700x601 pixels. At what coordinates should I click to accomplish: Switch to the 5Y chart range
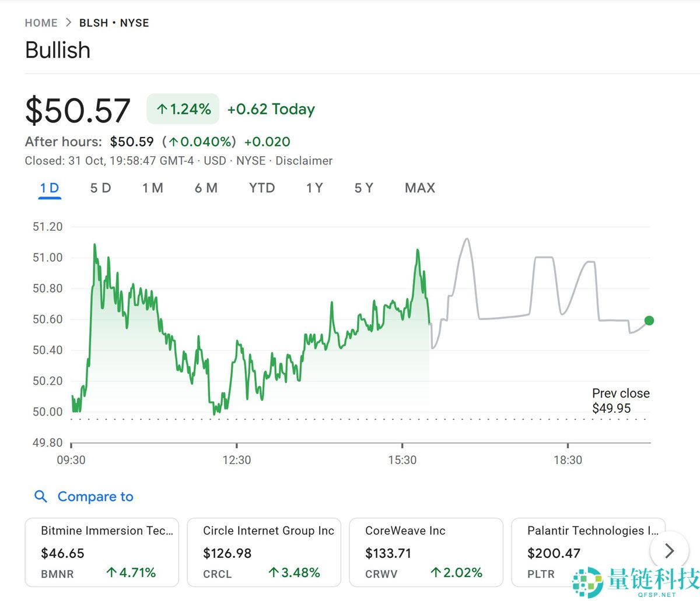(x=364, y=188)
